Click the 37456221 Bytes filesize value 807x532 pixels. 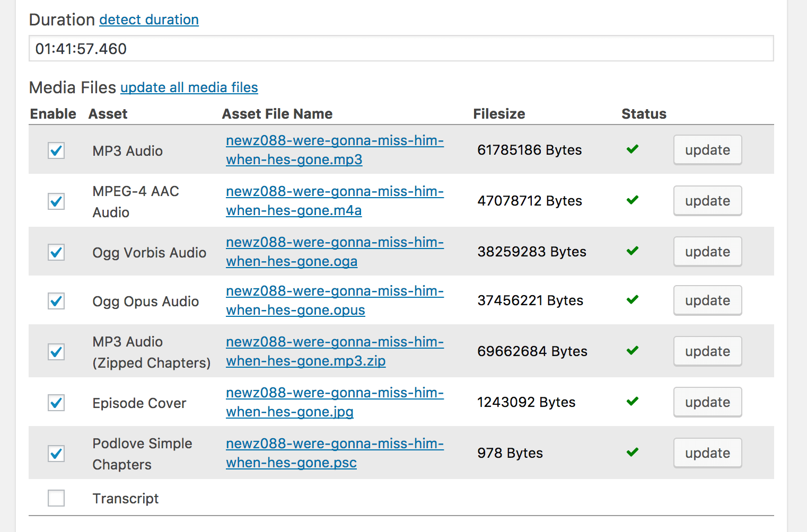coord(530,300)
